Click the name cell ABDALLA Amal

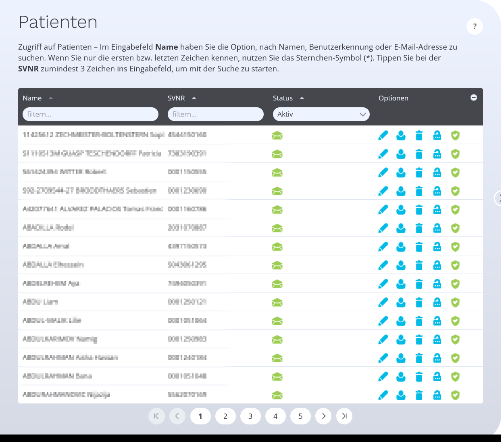[46, 246]
